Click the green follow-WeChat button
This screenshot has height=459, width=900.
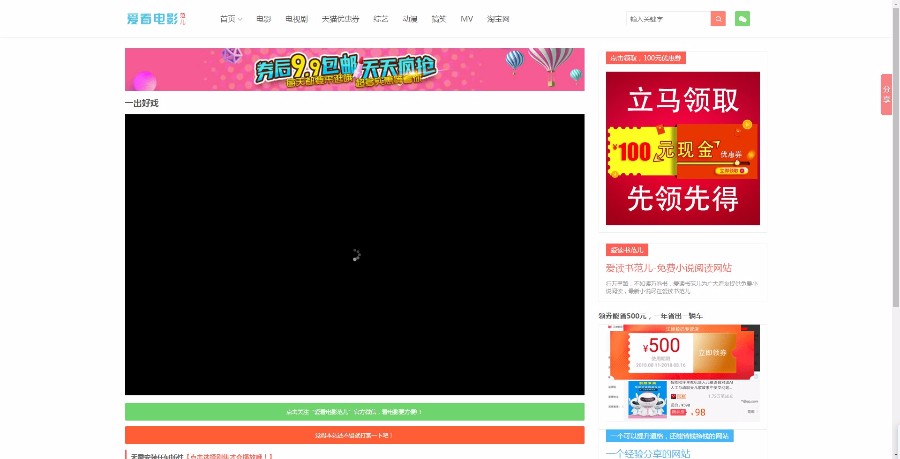[x=355, y=412]
